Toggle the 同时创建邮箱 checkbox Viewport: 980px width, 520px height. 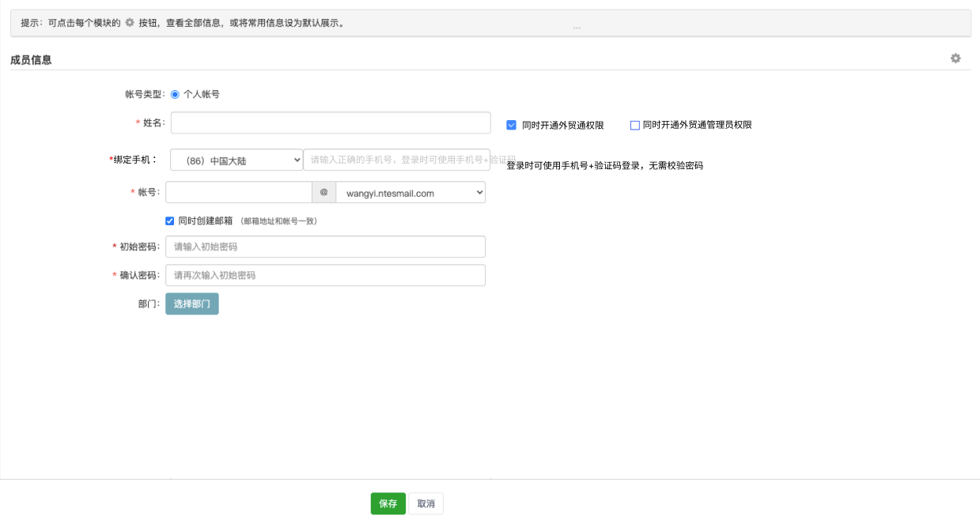pos(170,221)
